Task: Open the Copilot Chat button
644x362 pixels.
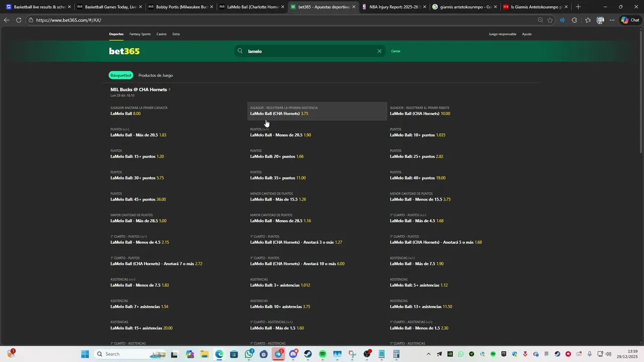Action: [x=631, y=20]
